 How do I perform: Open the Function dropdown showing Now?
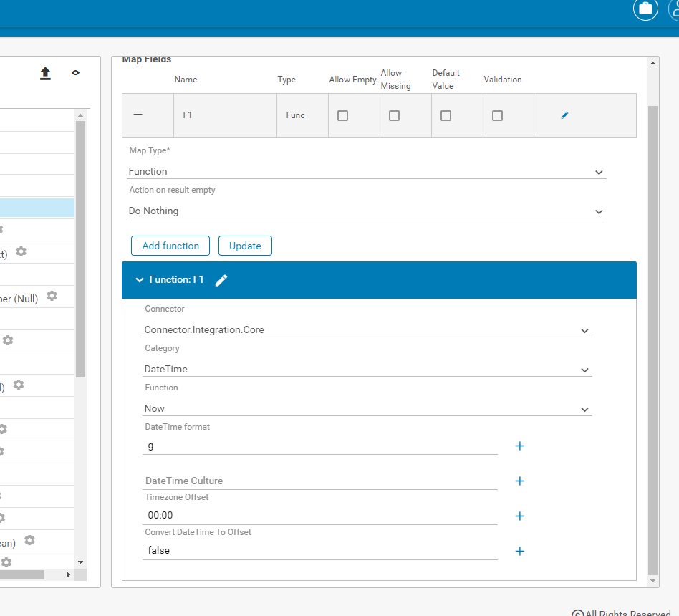click(367, 409)
